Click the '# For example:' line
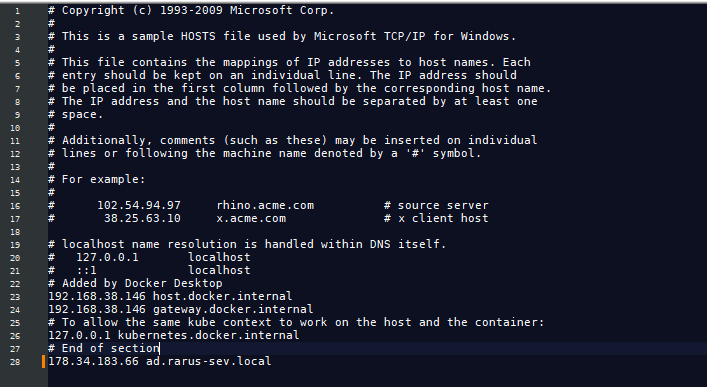Image resolution: width=707 pixels, height=387 pixels. [97, 180]
